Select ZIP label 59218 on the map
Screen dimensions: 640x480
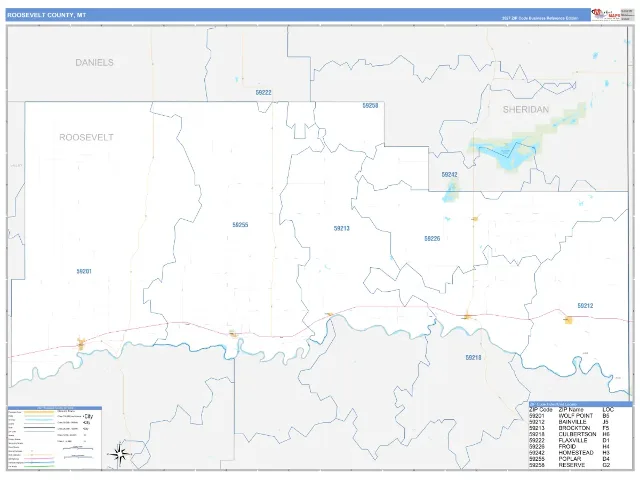tap(473, 358)
